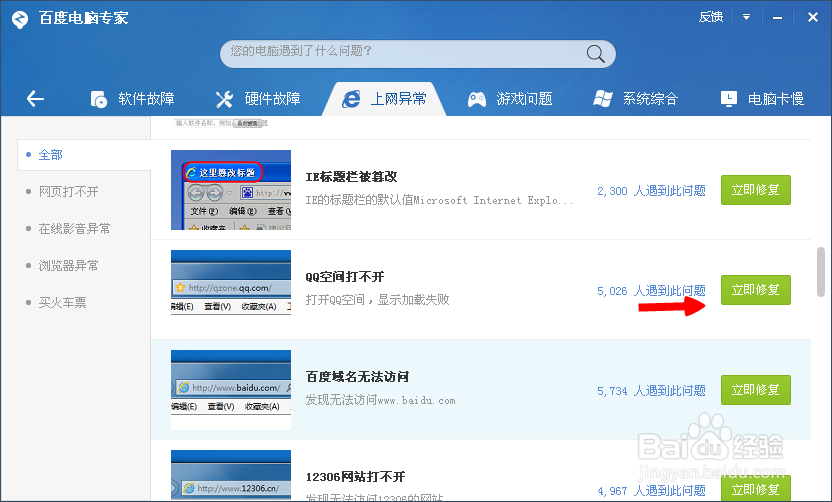
Task: Click the QQ空间打不开 title
Action: click(x=345, y=276)
